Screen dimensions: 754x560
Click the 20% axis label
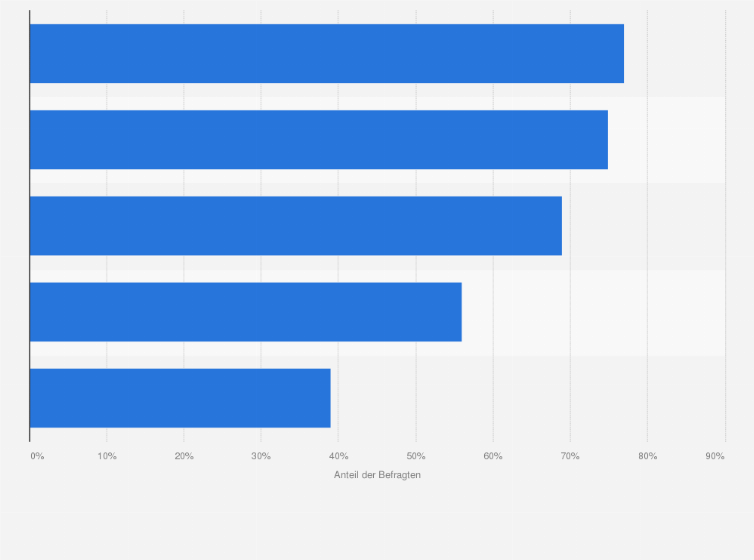(x=184, y=456)
